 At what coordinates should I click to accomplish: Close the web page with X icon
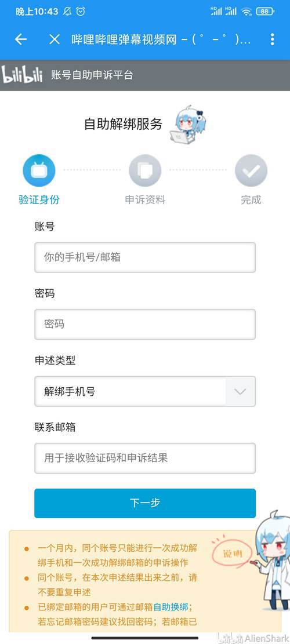54,39
